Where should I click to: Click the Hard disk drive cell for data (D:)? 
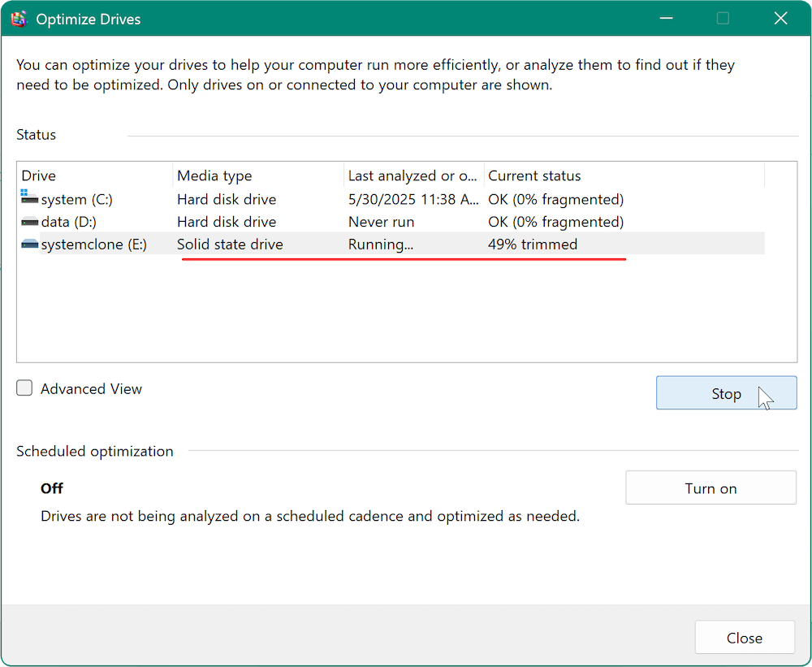(x=227, y=222)
